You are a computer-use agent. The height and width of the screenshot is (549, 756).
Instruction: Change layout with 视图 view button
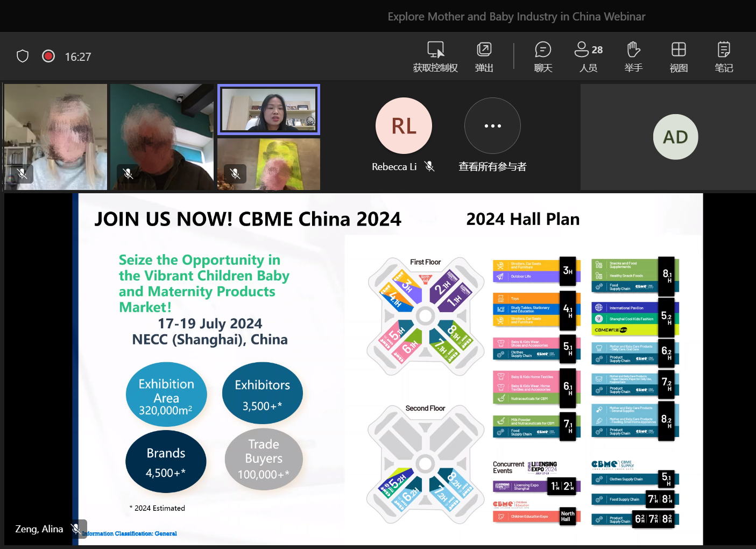point(679,57)
